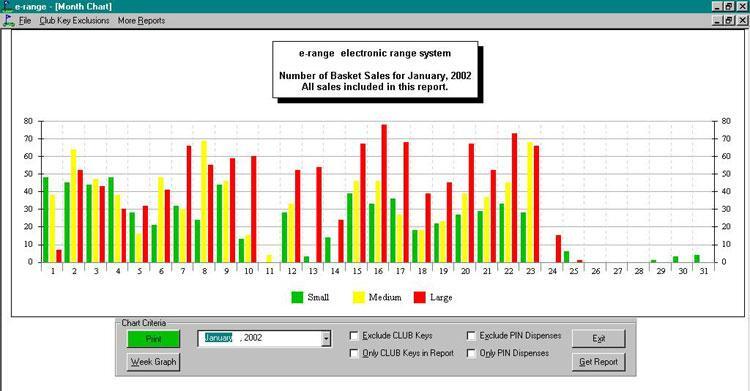Image resolution: width=750 pixels, height=391 pixels.
Task: Click the inner window restore icon
Action: pyautogui.click(x=729, y=21)
